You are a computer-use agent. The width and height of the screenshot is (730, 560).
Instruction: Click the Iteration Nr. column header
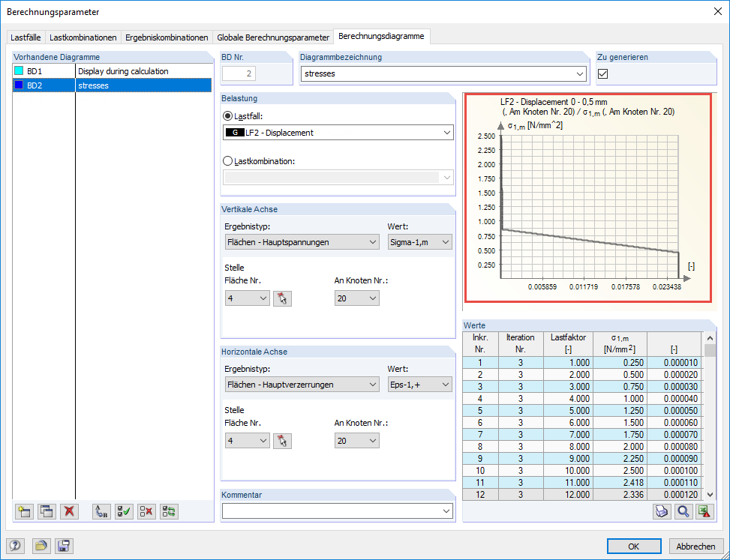[x=521, y=343]
